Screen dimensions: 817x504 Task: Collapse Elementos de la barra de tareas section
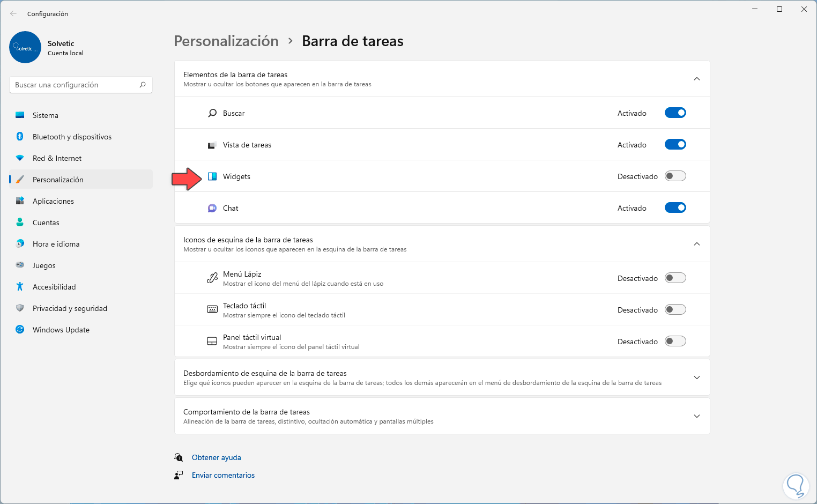coord(696,79)
